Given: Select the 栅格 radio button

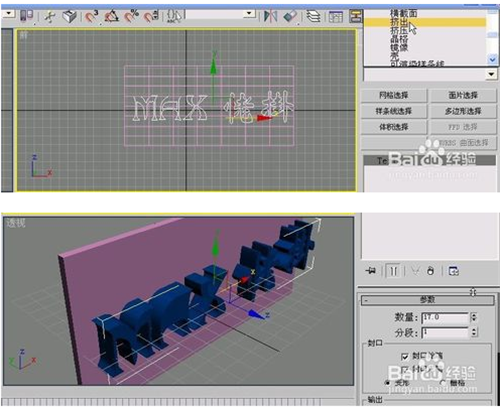Looking at the screenshot, I should (444, 383).
